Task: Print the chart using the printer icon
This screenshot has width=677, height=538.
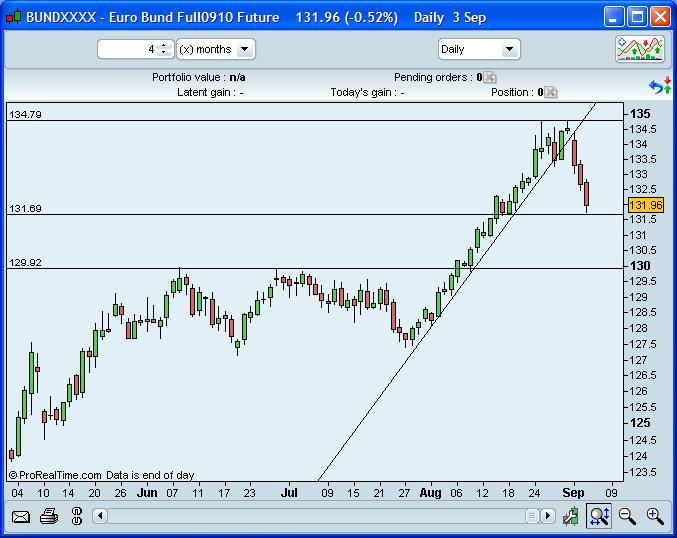Action: (x=49, y=516)
